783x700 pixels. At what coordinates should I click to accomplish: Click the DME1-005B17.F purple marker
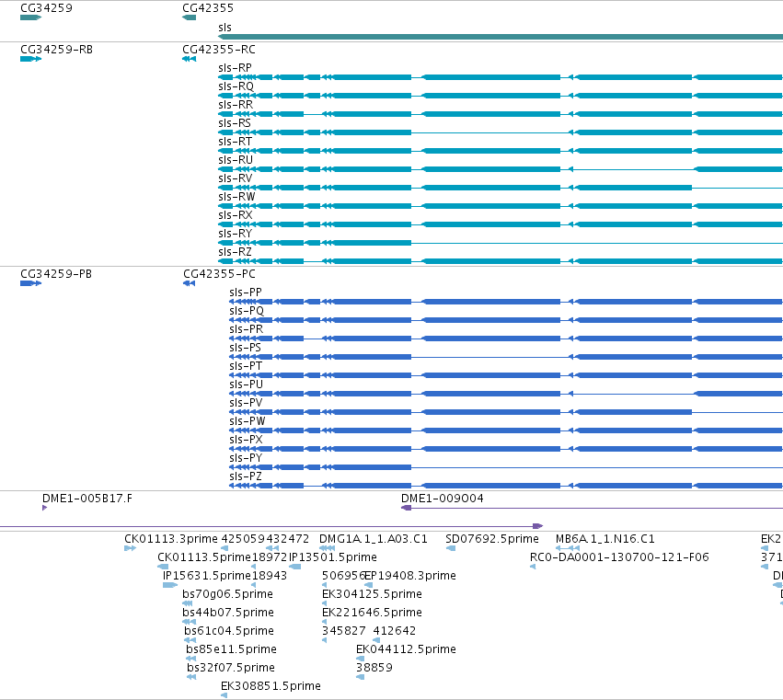tap(44, 508)
